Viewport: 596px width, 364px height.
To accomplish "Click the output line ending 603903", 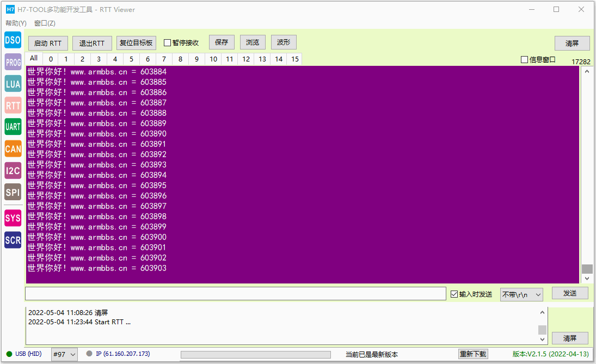I will [97, 268].
